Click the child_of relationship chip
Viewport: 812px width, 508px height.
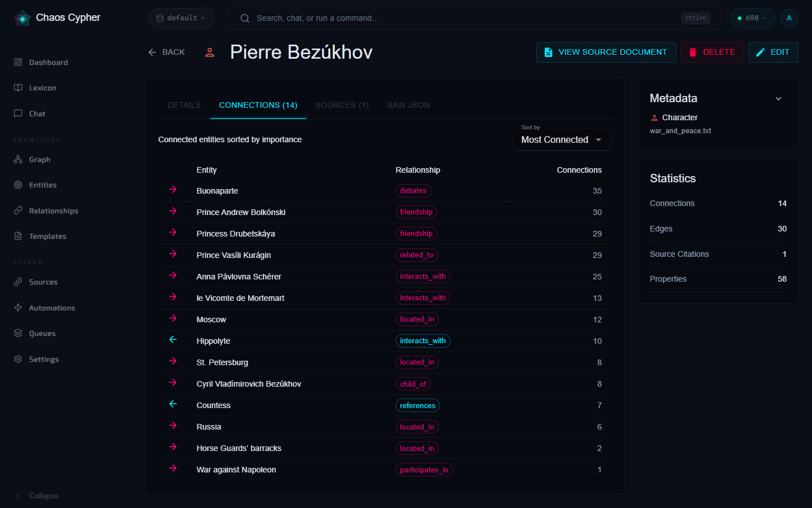click(x=413, y=384)
